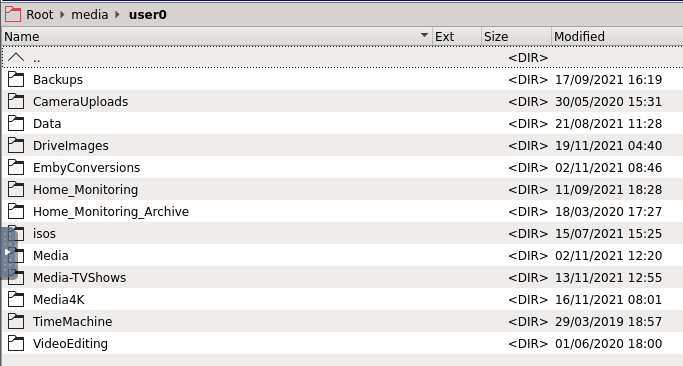The width and height of the screenshot is (683, 366).
Task: Sort list by Size column header
Action: [x=516, y=37]
